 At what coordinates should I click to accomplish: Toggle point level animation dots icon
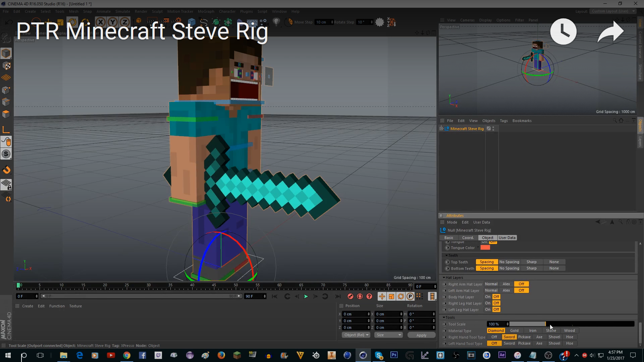pyautogui.click(x=419, y=296)
